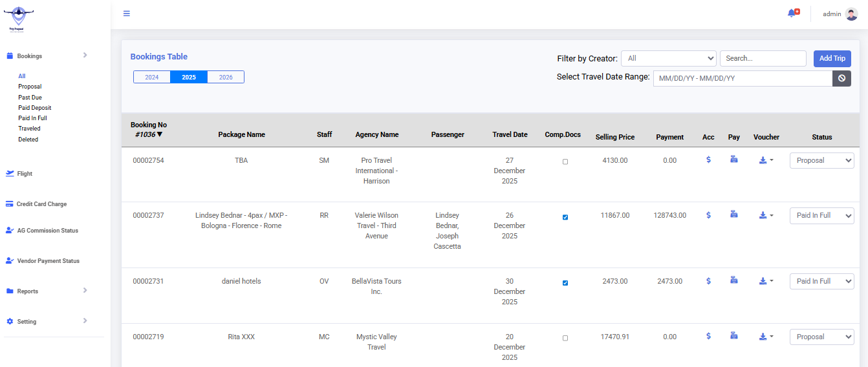
Task: Open the Filter by Creator dropdown
Action: (668, 58)
